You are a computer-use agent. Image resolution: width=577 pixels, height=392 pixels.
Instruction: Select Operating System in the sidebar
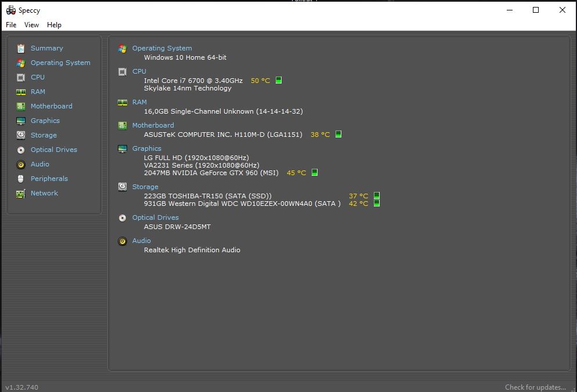(x=60, y=63)
